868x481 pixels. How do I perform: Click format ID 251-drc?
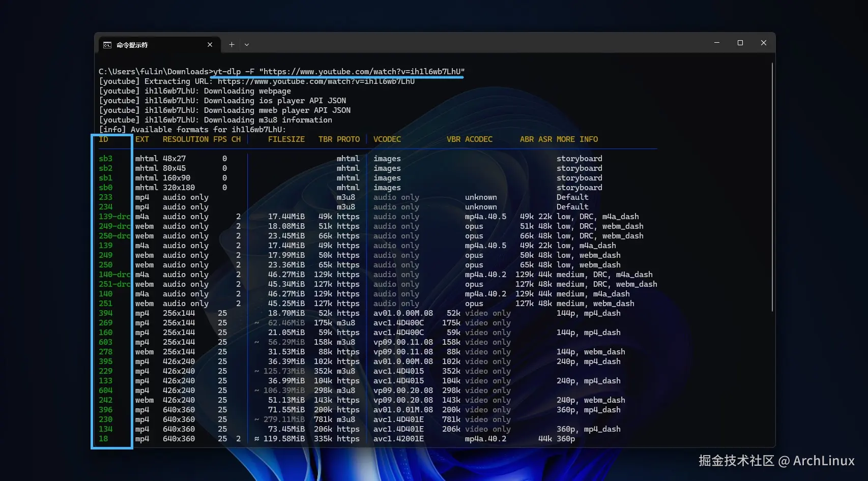pyautogui.click(x=114, y=284)
